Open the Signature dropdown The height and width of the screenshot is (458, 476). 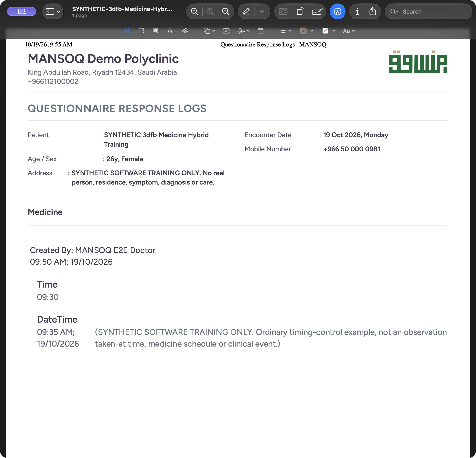[x=243, y=31]
